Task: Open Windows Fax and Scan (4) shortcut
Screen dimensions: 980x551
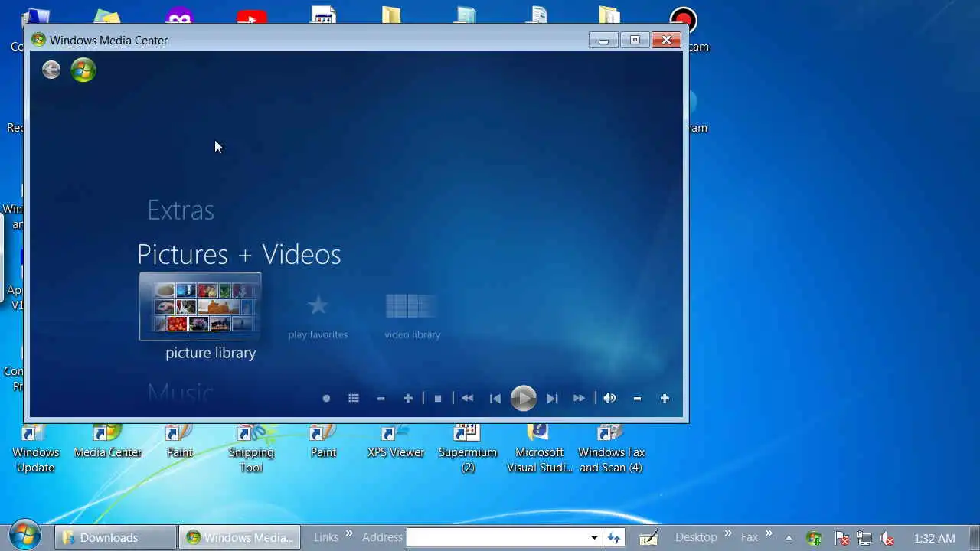Action: coord(611,449)
